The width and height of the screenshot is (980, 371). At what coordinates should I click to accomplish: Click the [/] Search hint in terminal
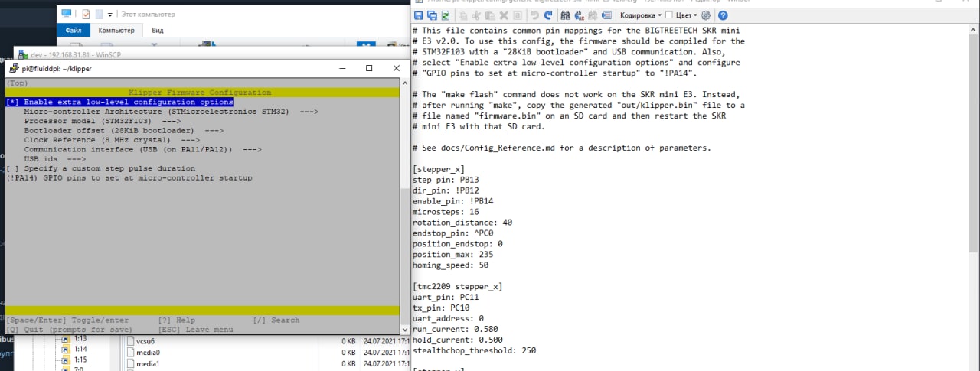276,321
